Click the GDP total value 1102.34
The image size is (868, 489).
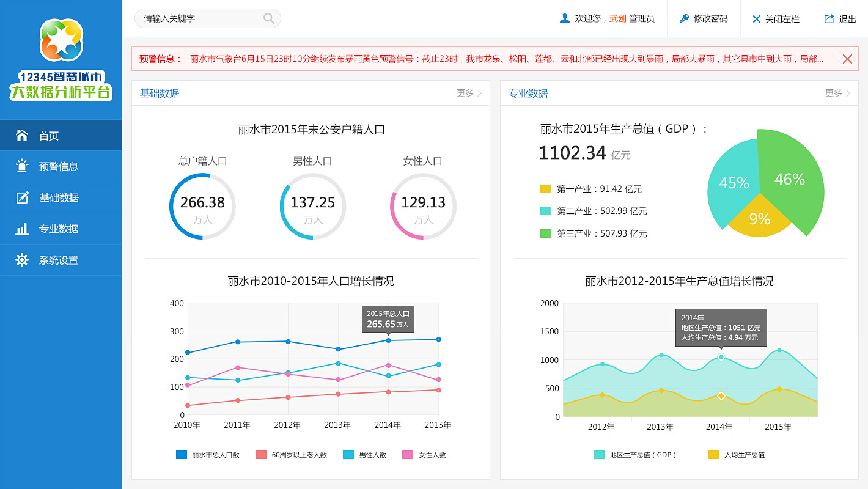pyautogui.click(x=572, y=153)
